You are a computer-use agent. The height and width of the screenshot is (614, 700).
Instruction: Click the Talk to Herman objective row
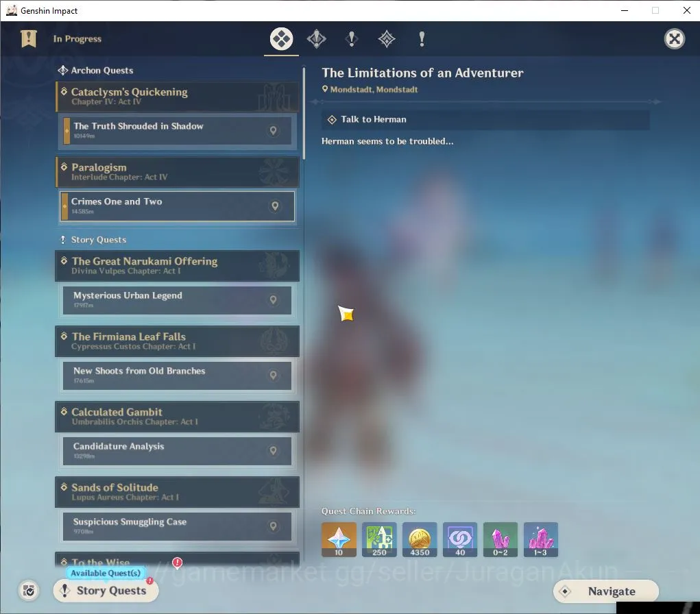tap(485, 120)
